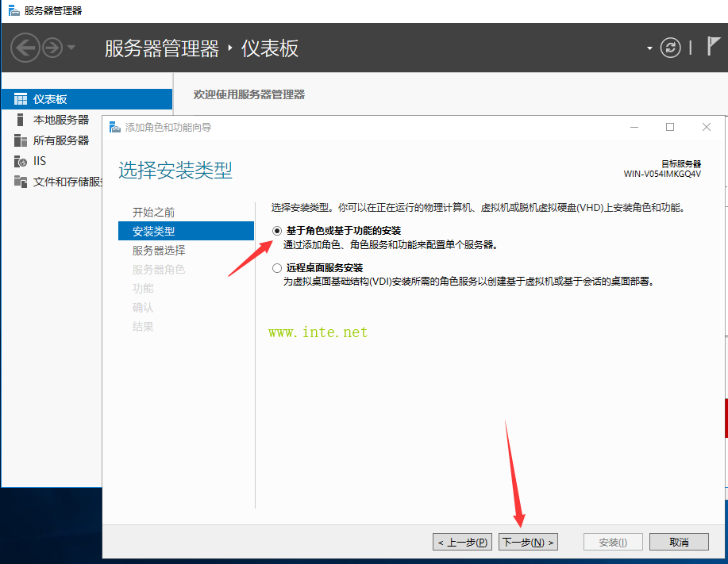The height and width of the screenshot is (564, 728).
Task: Click the forward navigation arrow icon
Action: 52,48
